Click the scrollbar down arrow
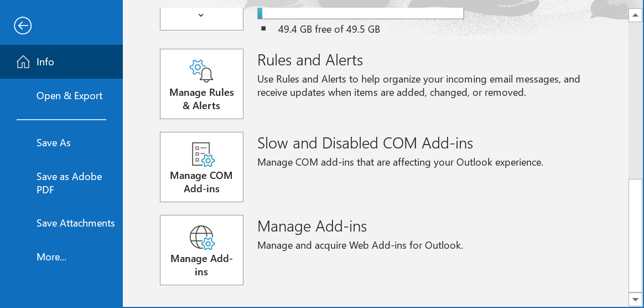644x308 pixels. coord(636,299)
